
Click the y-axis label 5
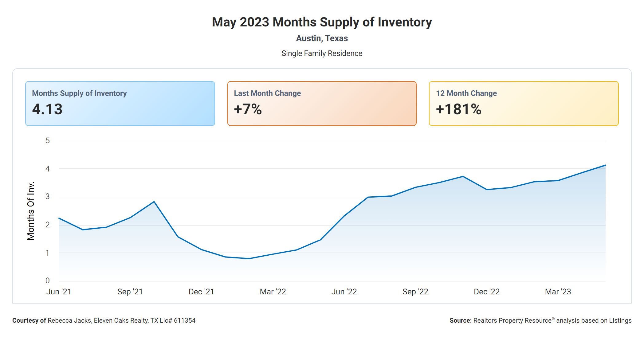[48, 141]
